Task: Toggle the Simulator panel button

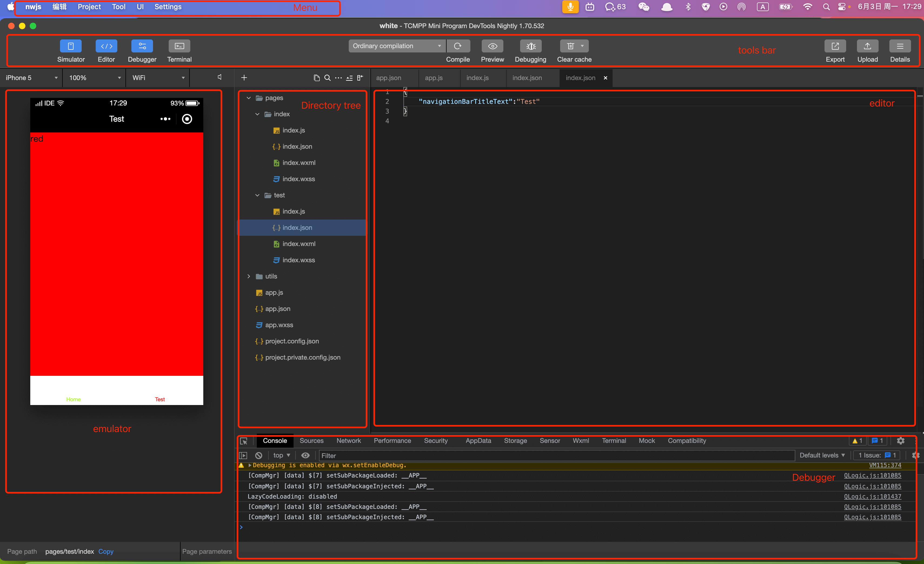Action: point(71,46)
